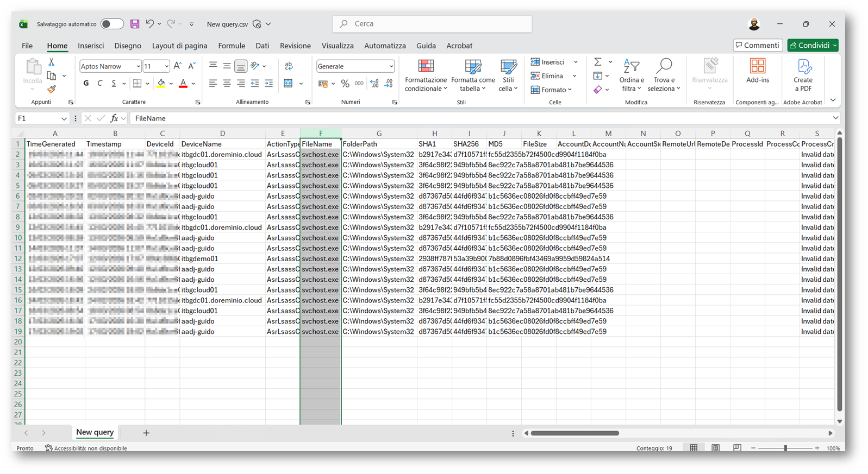868x474 pixels.
Task: Open the Generale number format dropdown
Action: [x=391, y=66]
